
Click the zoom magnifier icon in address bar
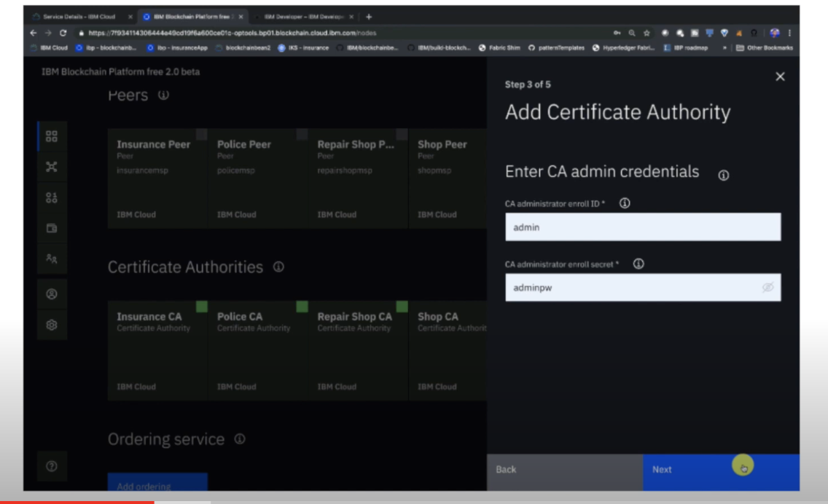point(631,33)
